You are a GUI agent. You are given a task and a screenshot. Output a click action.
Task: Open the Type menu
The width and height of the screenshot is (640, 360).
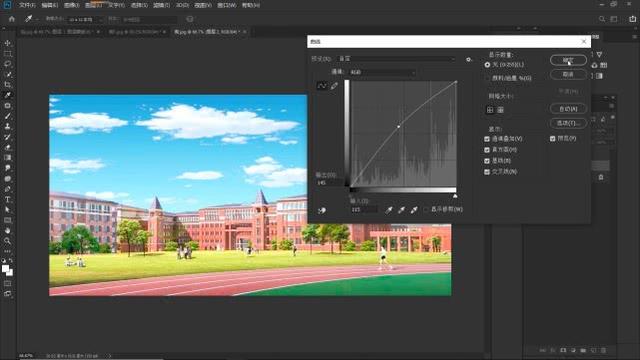[x=116, y=5]
